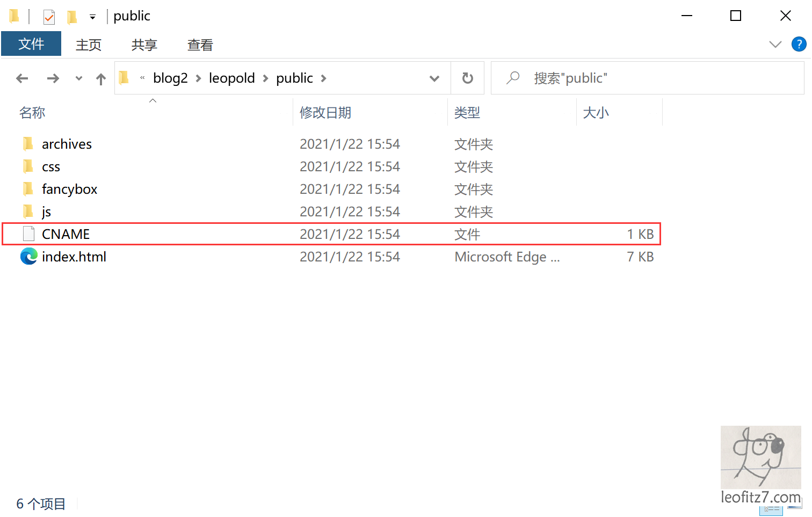Select the css folder icon
812x517 pixels.
pyautogui.click(x=28, y=166)
